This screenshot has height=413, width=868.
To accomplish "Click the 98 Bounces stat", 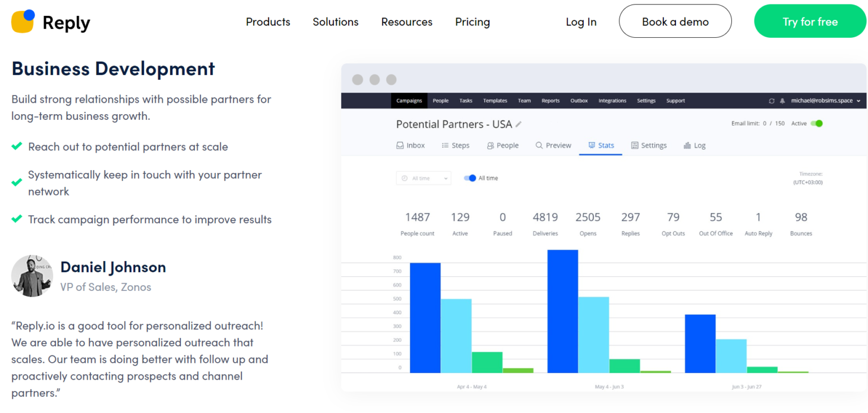I will 801,224.
